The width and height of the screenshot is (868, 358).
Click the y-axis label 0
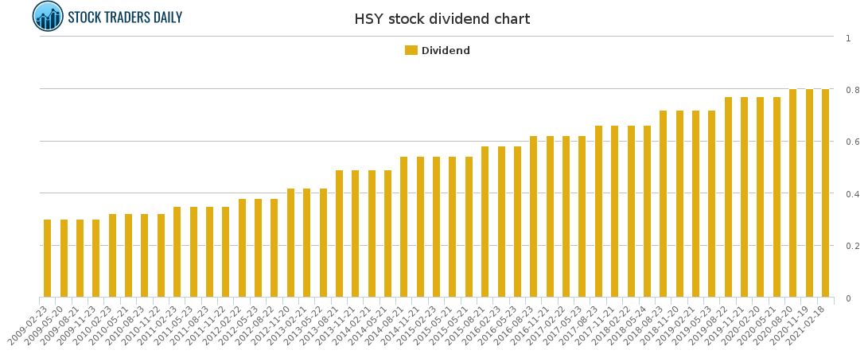(848, 299)
